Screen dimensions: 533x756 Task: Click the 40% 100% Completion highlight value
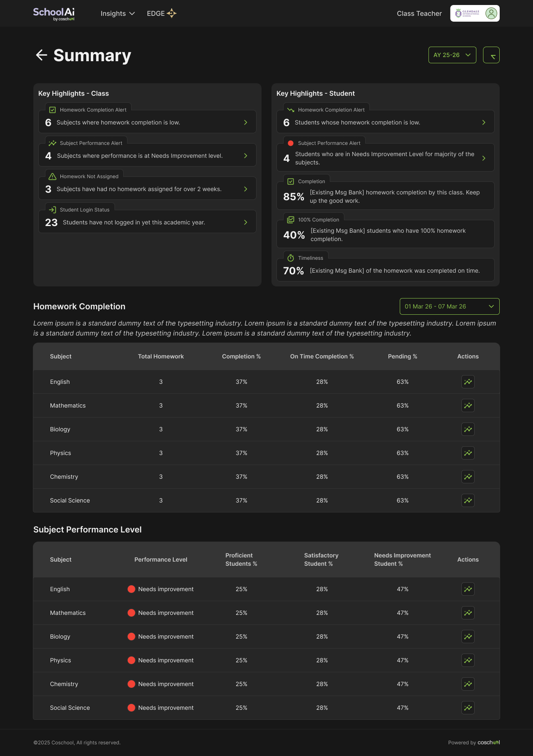click(x=294, y=235)
